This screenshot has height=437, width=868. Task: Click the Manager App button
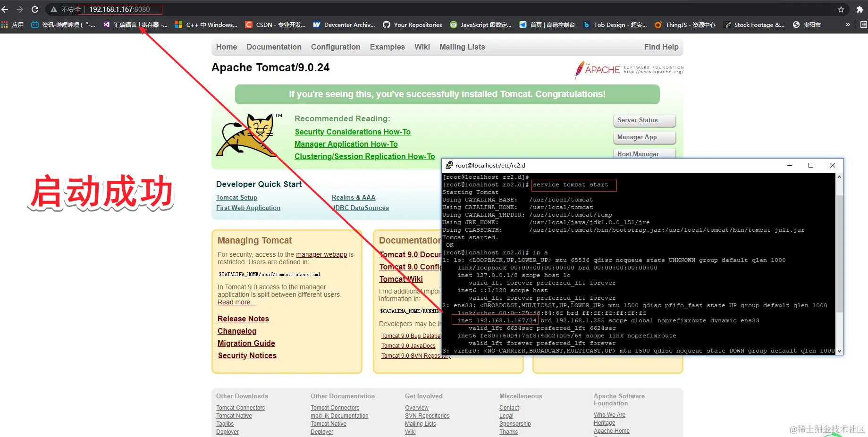[x=644, y=137]
